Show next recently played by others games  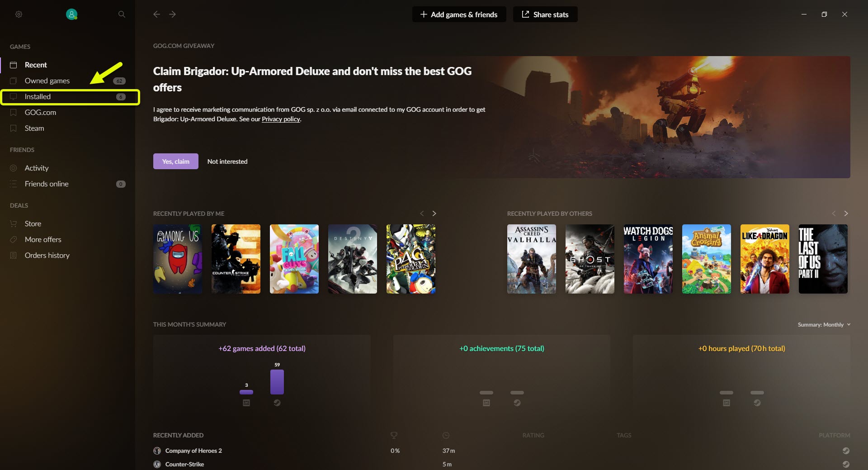tap(846, 214)
